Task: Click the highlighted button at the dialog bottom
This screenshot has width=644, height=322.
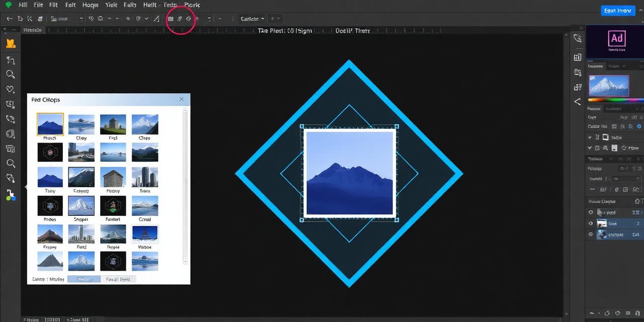Action: click(x=84, y=279)
